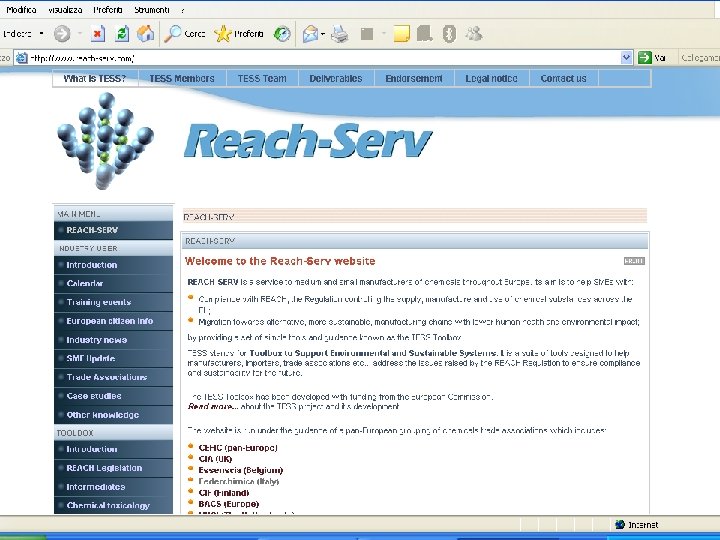Open Essenscia (Belgium) link

click(241, 470)
